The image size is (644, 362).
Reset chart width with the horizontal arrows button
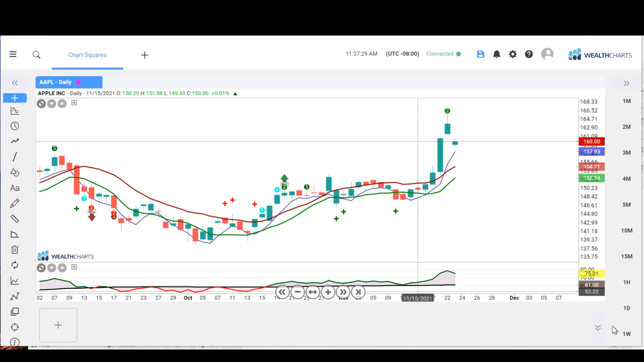coord(313,292)
